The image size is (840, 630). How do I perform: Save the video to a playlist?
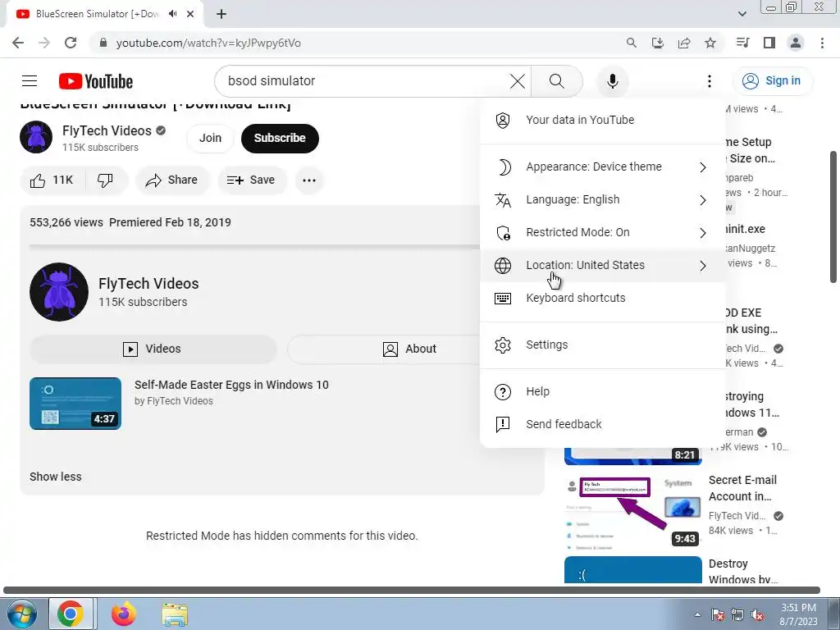click(x=252, y=180)
